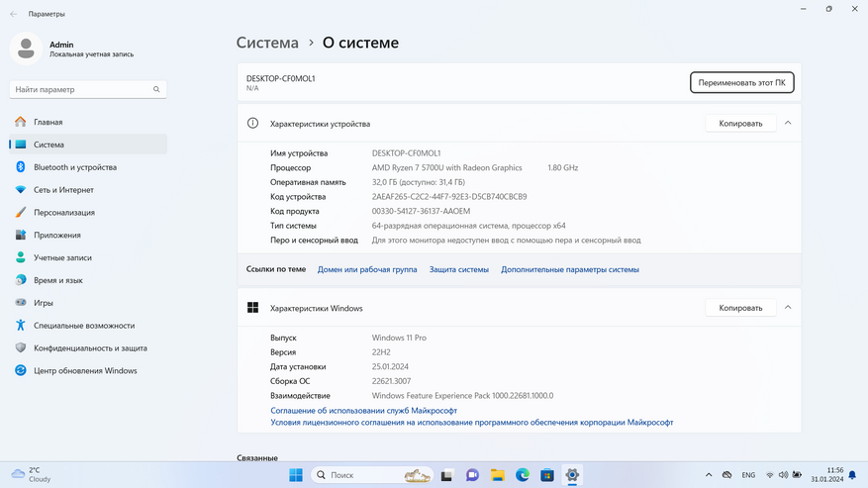868x488 pixels.
Task: Click RAM value 32,0 ГБ
Action: tap(419, 182)
